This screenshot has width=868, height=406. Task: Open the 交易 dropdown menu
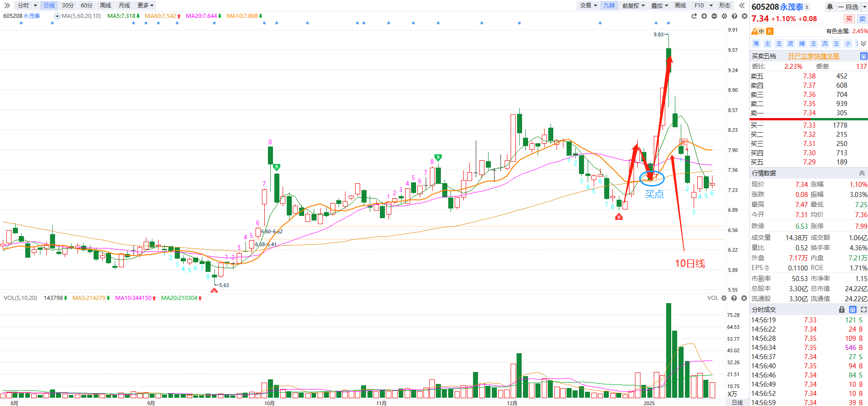pos(588,6)
